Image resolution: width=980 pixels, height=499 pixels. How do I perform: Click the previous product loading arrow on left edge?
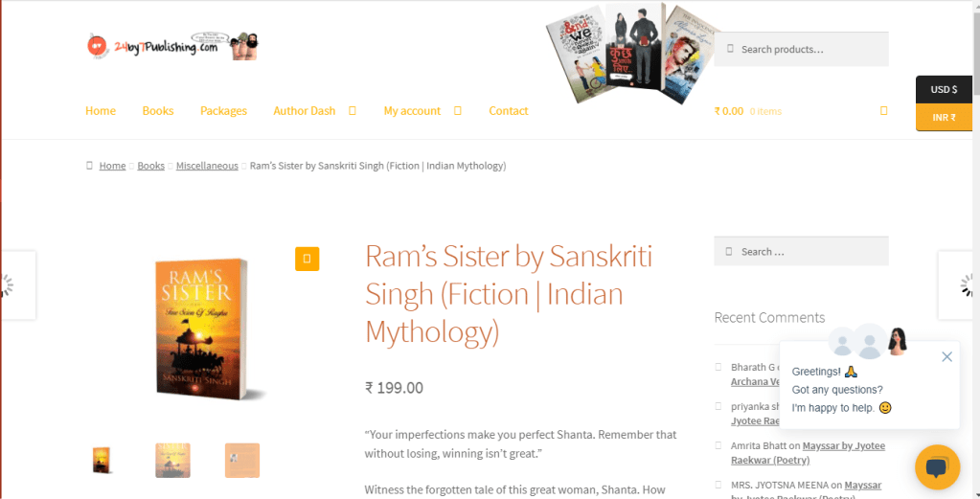(x=17, y=285)
